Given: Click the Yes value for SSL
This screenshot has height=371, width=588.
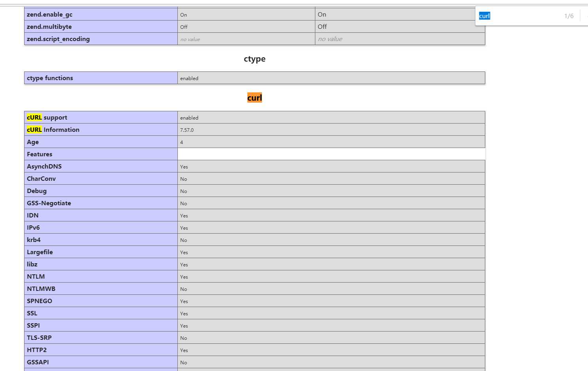Looking at the screenshot, I should [184, 314].
